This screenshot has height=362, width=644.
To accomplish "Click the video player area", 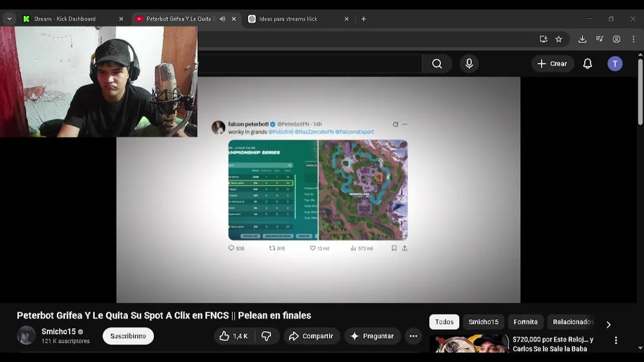I will 318,190.
